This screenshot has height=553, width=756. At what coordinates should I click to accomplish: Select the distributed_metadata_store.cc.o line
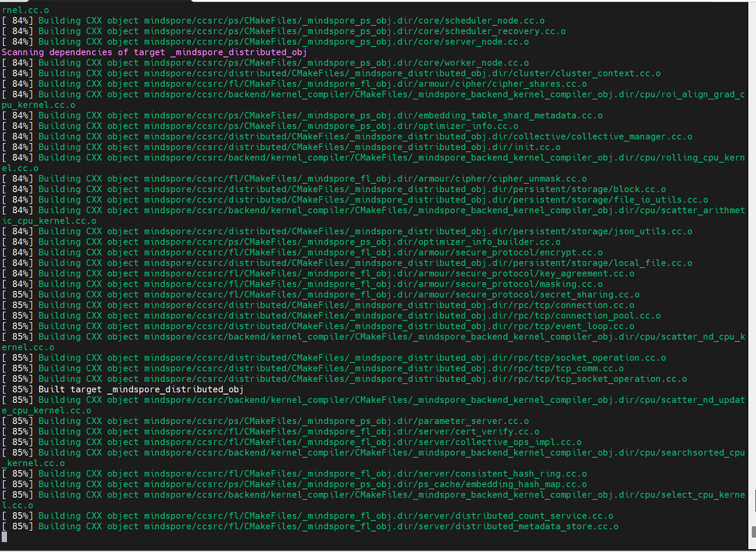pos(310,527)
